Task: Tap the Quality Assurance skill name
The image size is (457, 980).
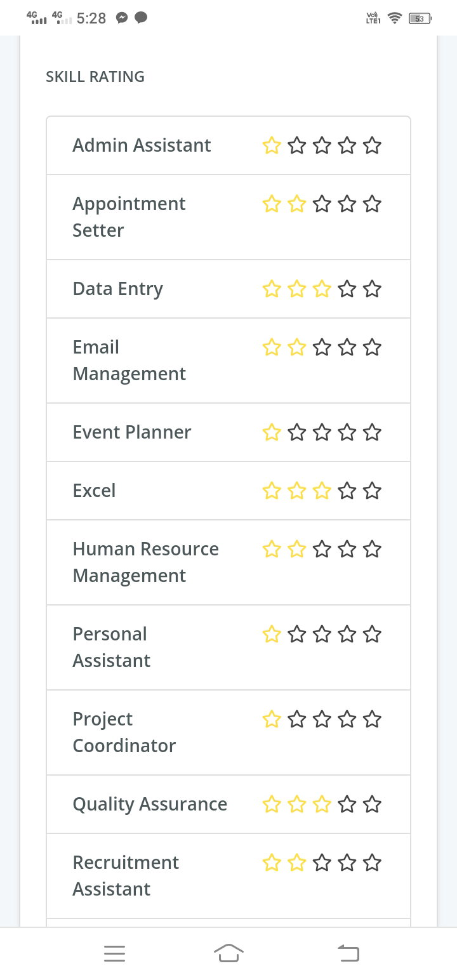Action: pyautogui.click(x=150, y=804)
